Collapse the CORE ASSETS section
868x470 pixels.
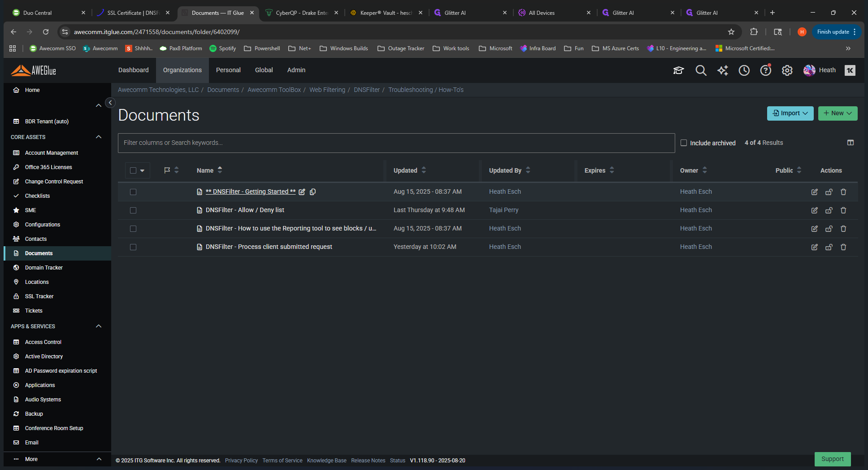[x=99, y=137]
